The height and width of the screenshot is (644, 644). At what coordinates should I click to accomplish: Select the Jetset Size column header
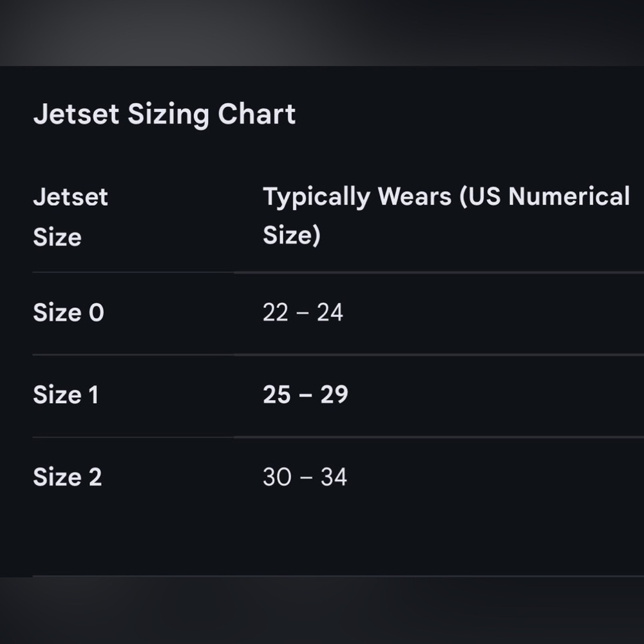(x=70, y=216)
